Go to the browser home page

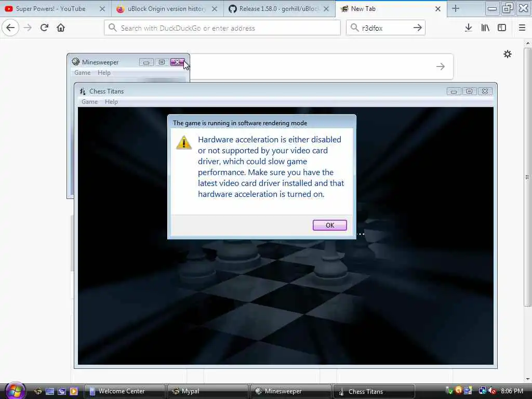pos(61,28)
